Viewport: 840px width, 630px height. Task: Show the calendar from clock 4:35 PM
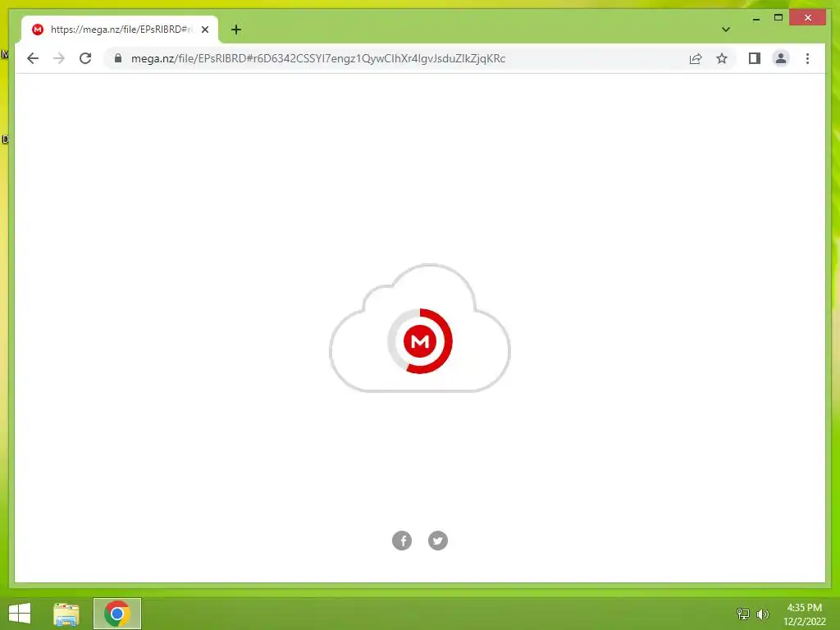[804, 614]
